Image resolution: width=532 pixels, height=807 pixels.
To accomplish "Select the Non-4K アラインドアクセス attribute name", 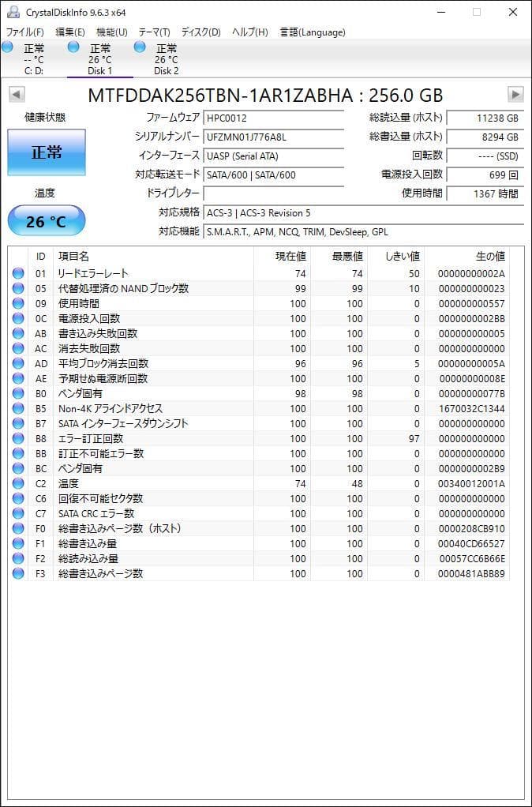I will point(111,408).
